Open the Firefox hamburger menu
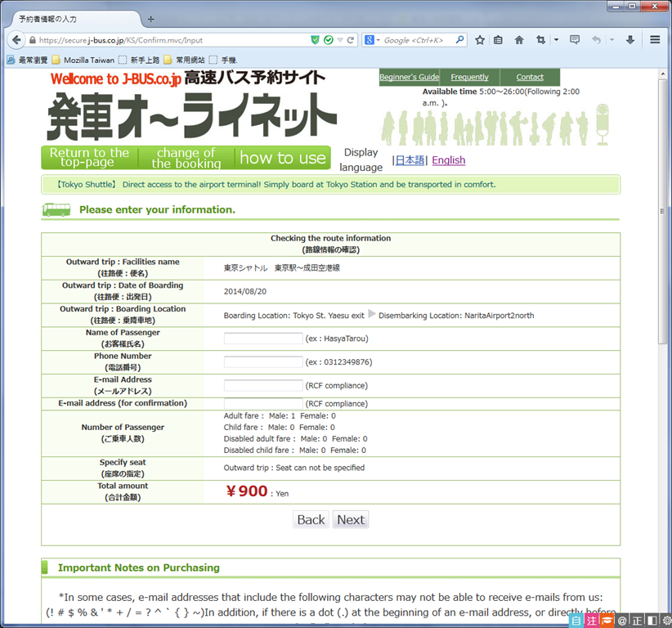Screen dimensions: 672x628 tap(655, 40)
